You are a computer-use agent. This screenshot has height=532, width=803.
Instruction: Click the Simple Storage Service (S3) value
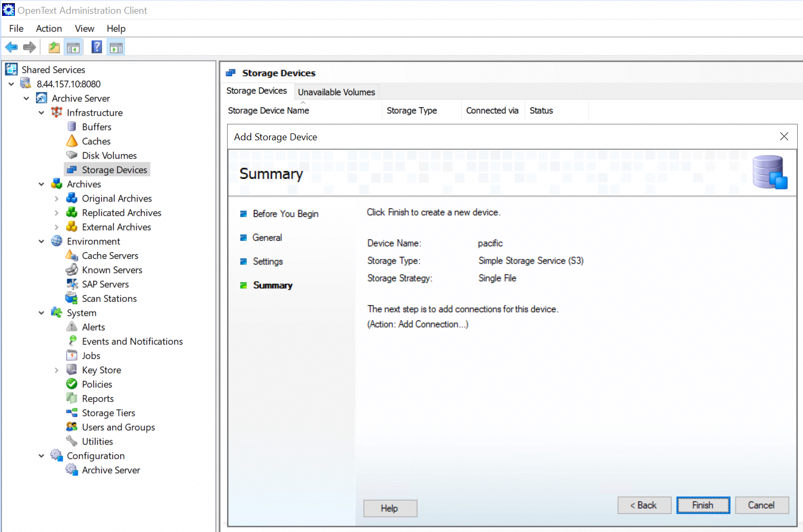531,260
